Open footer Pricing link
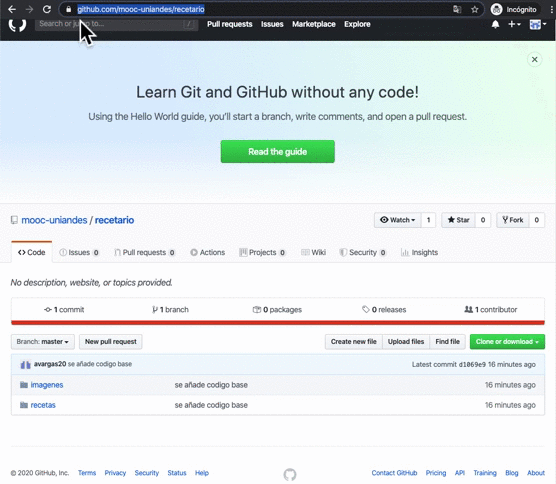556x484 pixels. pos(436,473)
